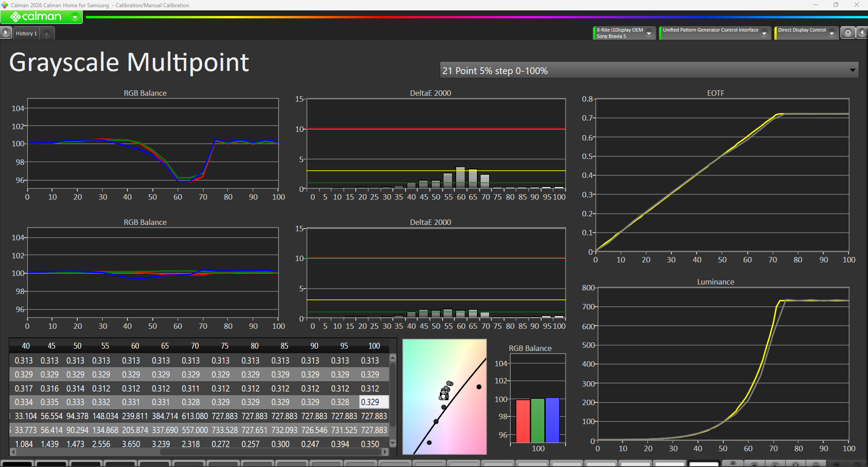Screen dimensions: 868x467
Task: Select the 100% white grayscale swatch
Action: [x=703, y=464]
